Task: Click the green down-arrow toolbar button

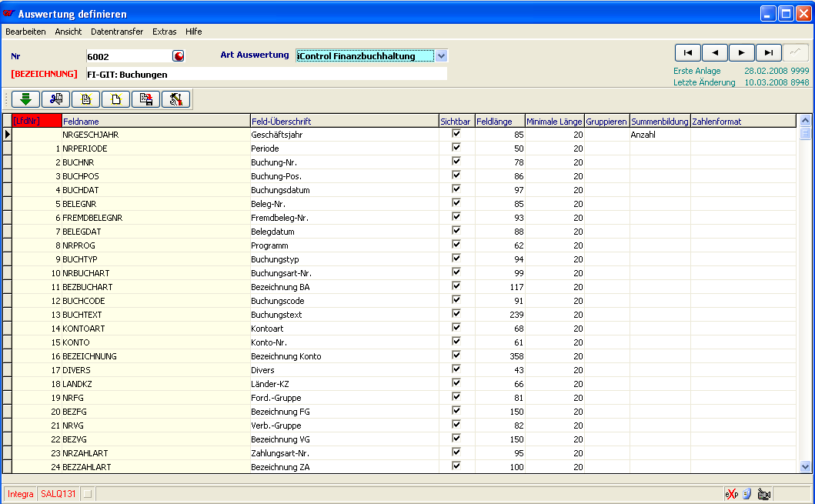Action: click(25, 98)
